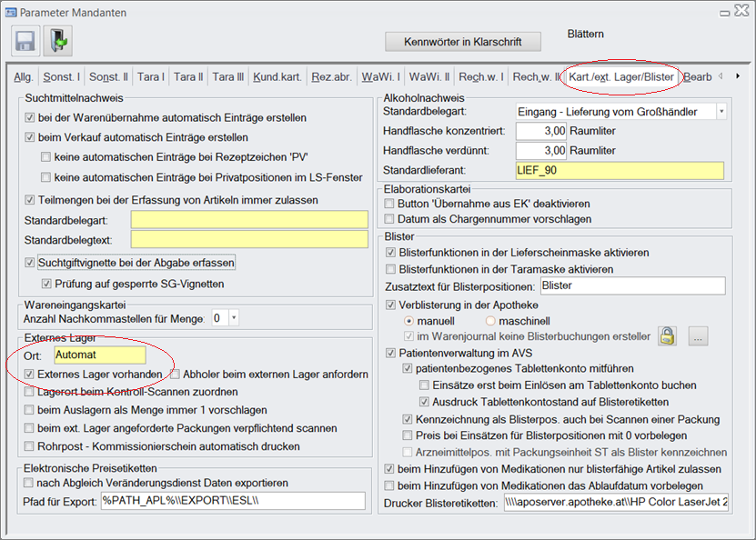
Task: Click the Ort field containing Automat
Action: point(99,355)
